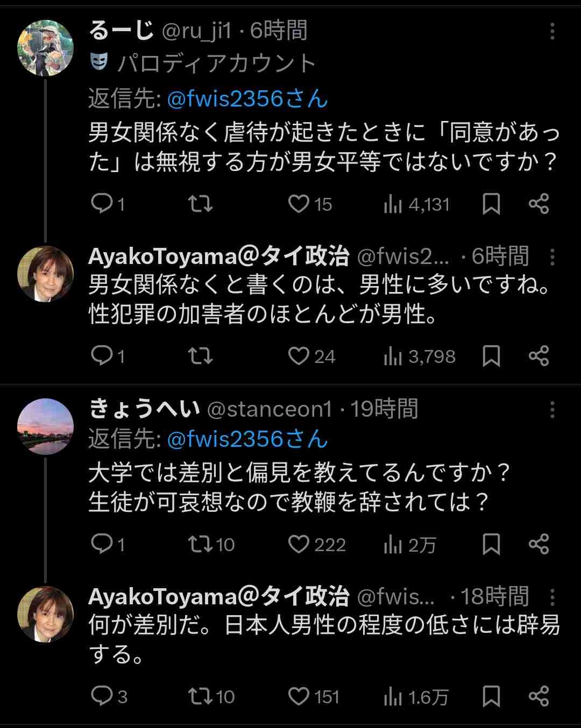Open more options on AyakoToyama's 6時間 reply
The image size is (581, 728).
pos(552,257)
